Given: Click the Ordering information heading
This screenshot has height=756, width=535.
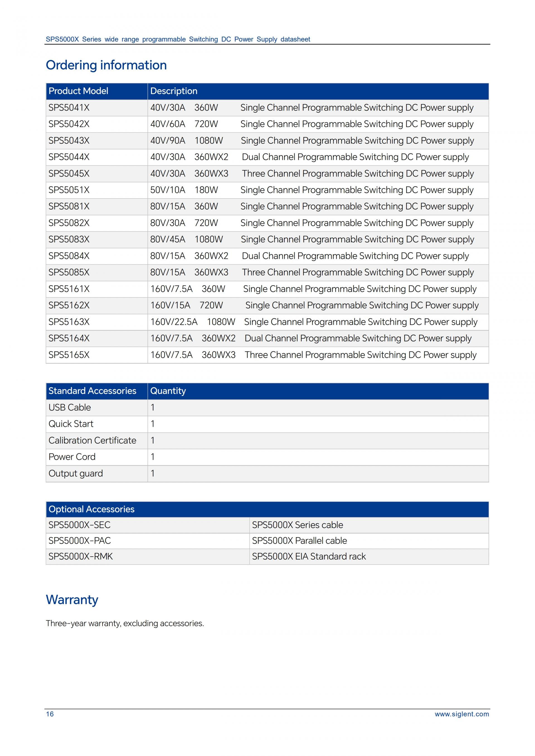Looking at the screenshot, I should [x=106, y=65].
